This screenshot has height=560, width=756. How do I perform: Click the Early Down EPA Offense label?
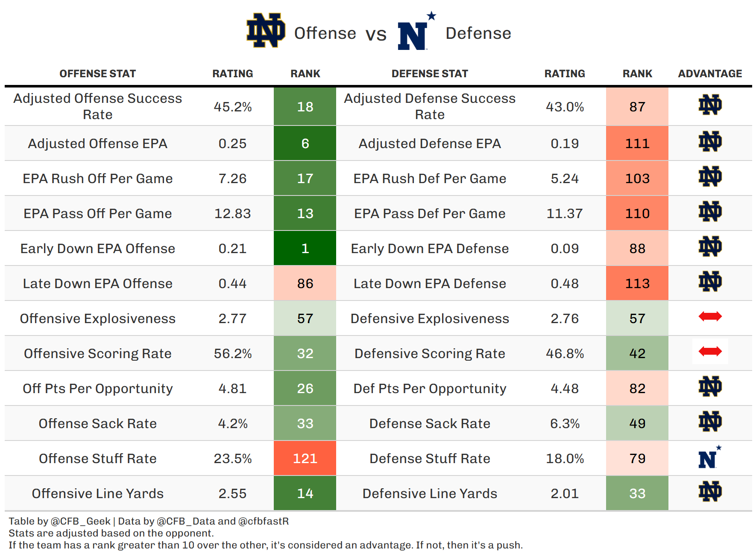(x=98, y=248)
